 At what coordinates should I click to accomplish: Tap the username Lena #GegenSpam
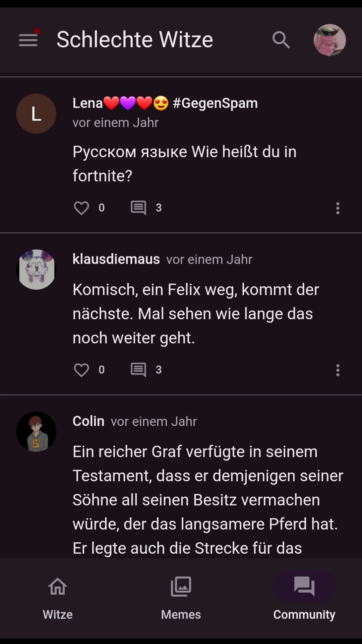[x=165, y=103]
